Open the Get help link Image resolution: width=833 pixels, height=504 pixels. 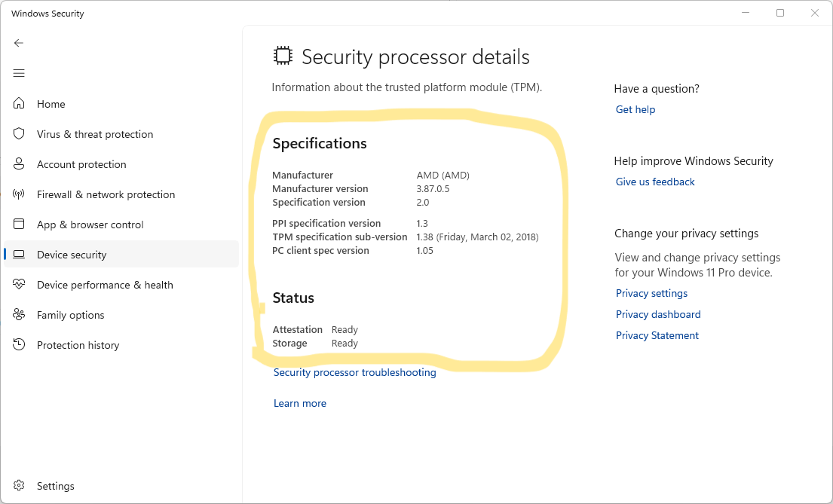pyautogui.click(x=635, y=109)
